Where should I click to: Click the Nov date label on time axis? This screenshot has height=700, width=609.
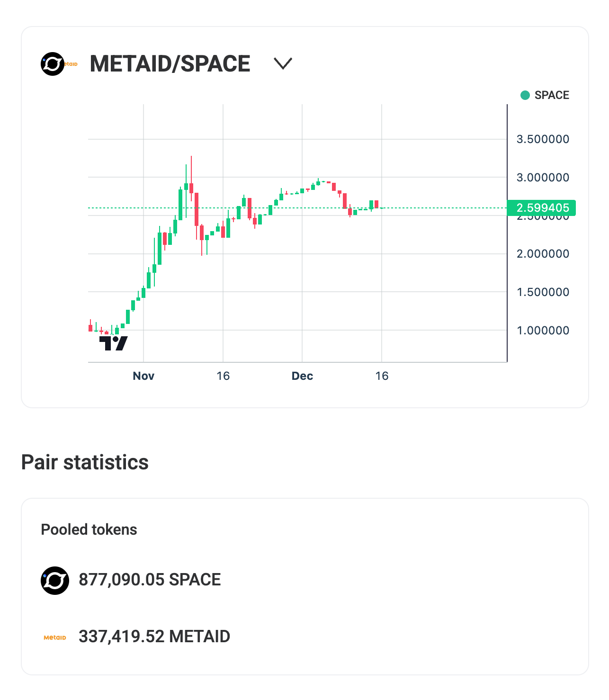pyautogui.click(x=143, y=376)
